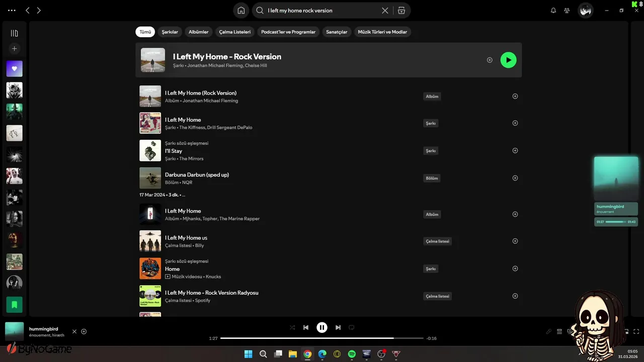Skip to the next track
The height and width of the screenshot is (362, 644).
click(338, 327)
